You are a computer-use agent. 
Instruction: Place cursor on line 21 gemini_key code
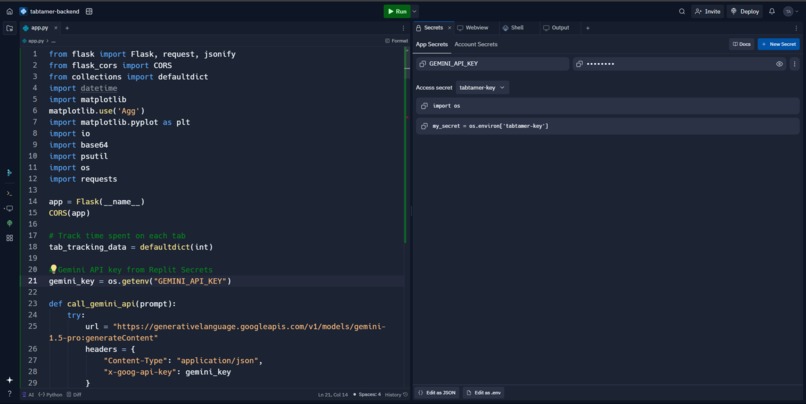click(140, 281)
